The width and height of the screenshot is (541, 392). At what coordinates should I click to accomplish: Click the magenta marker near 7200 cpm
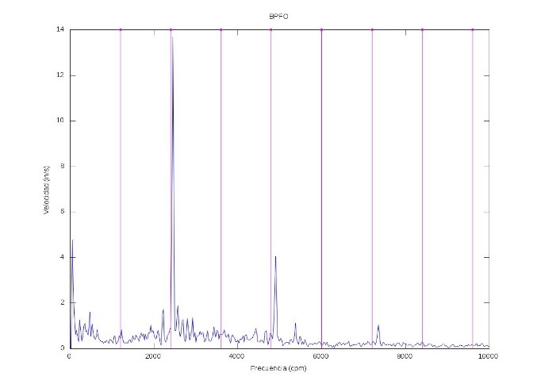pos(372,29)
